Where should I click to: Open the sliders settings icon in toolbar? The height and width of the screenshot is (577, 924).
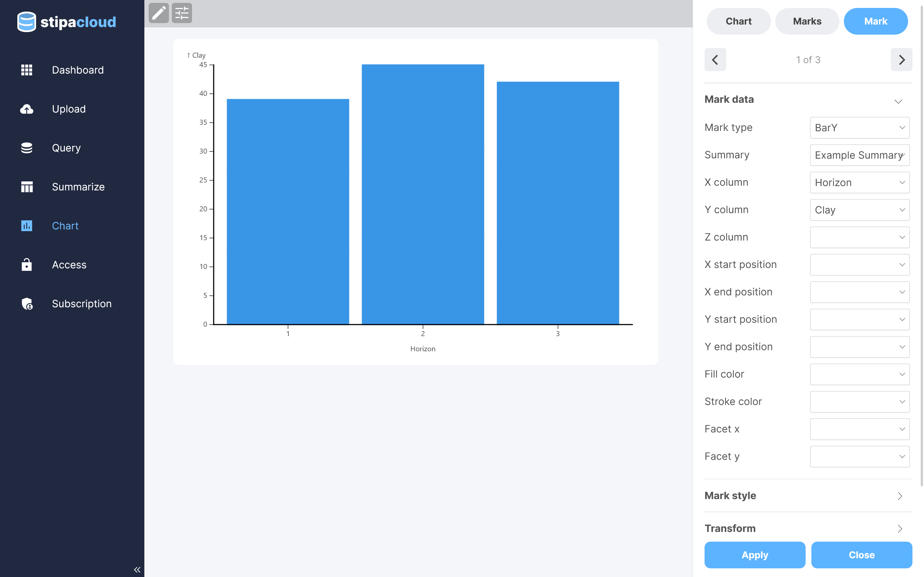point(182,13)
